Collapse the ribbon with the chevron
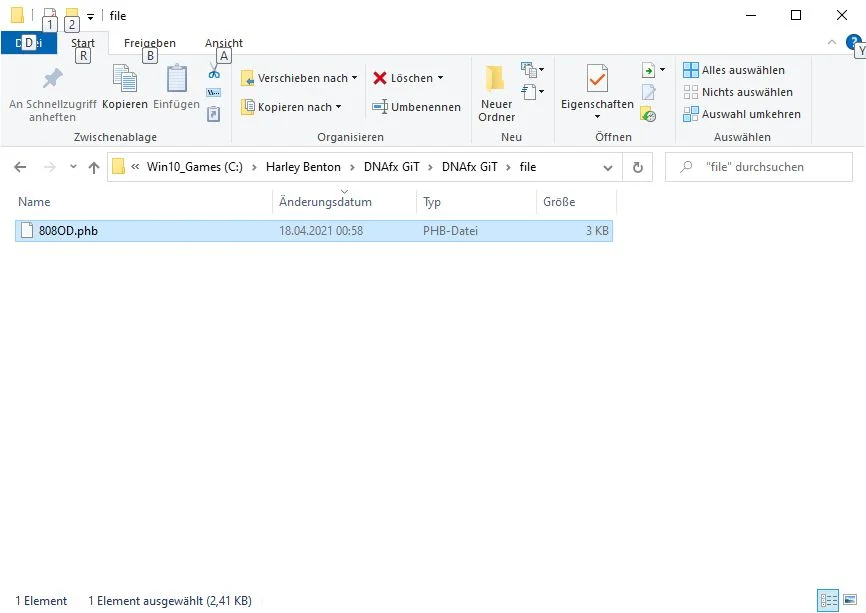Screen dimensions: 866x613 pos(832,43)
